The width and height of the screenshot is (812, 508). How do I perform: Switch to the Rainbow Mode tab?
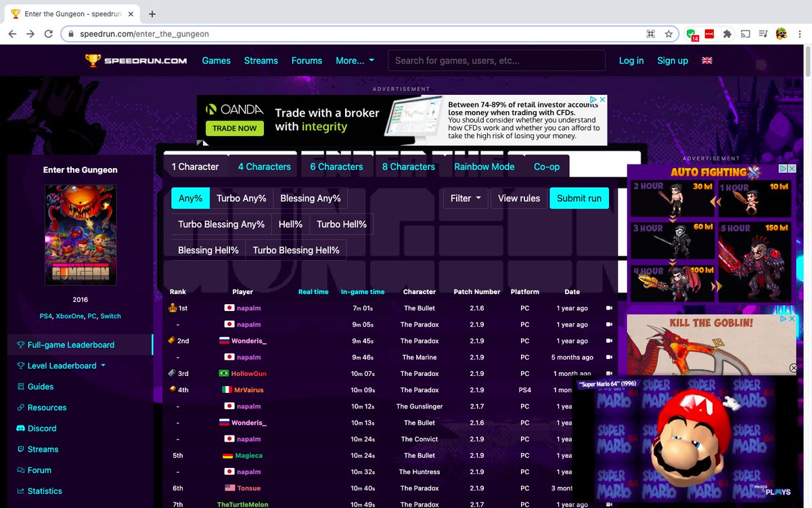(x=484, y=167)
